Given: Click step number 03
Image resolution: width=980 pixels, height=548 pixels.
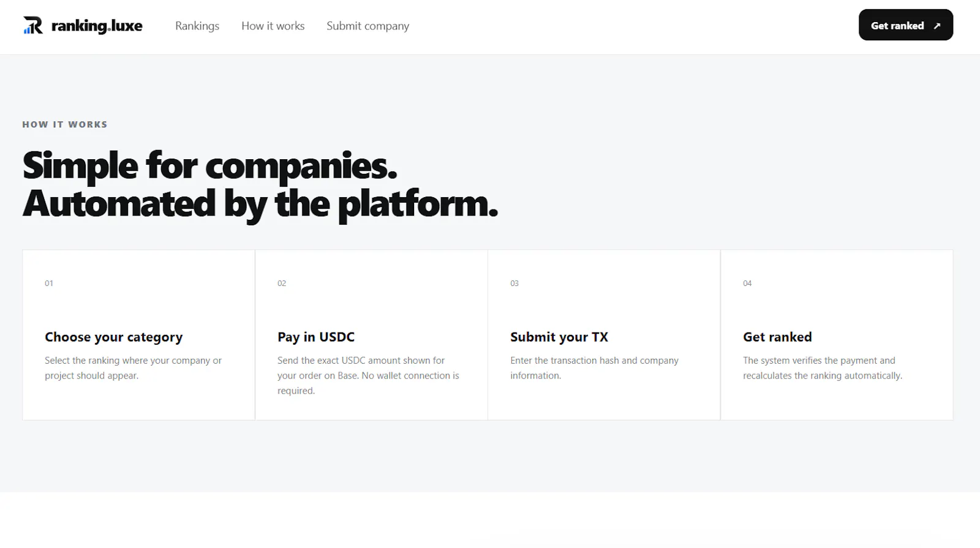Looking at the screenshot, I should [x=514, y=283].
